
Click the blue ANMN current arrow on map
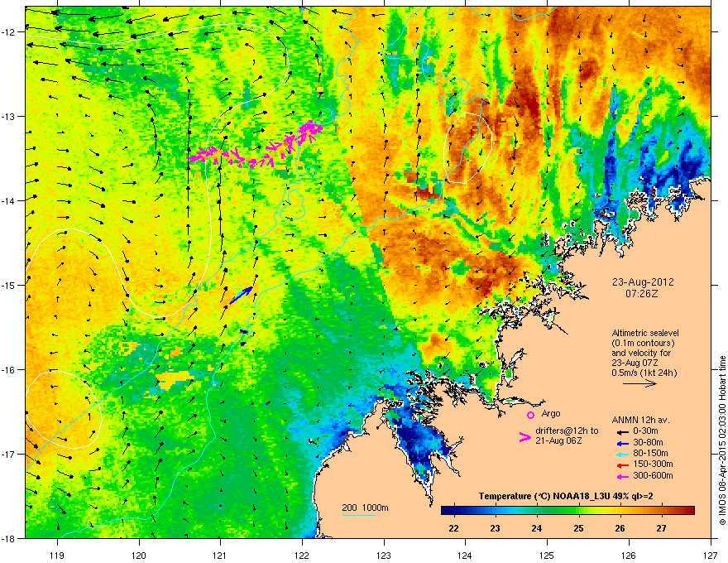241,296
